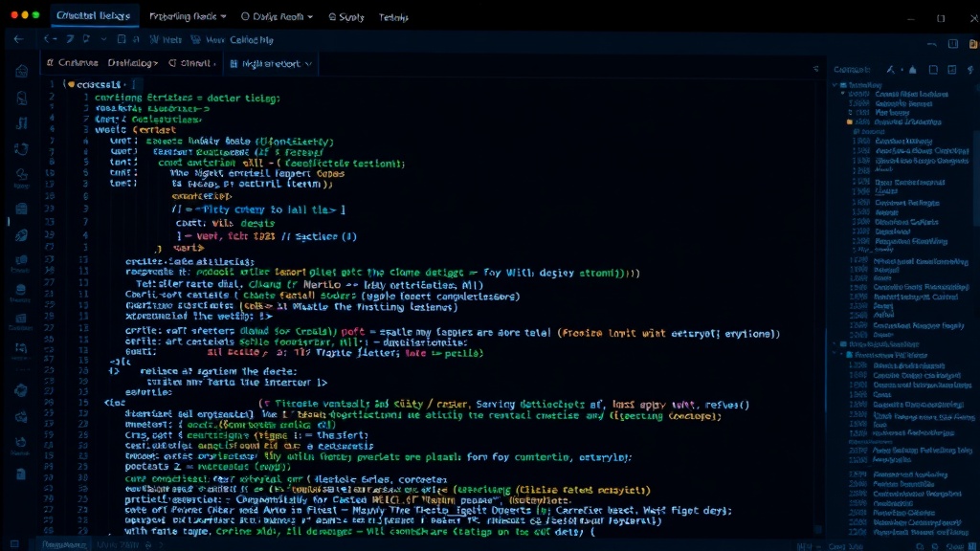
Task: Open the circle-icon top menu's dropdown arrow
Action: pyautogui.click(x=310, y=17)
